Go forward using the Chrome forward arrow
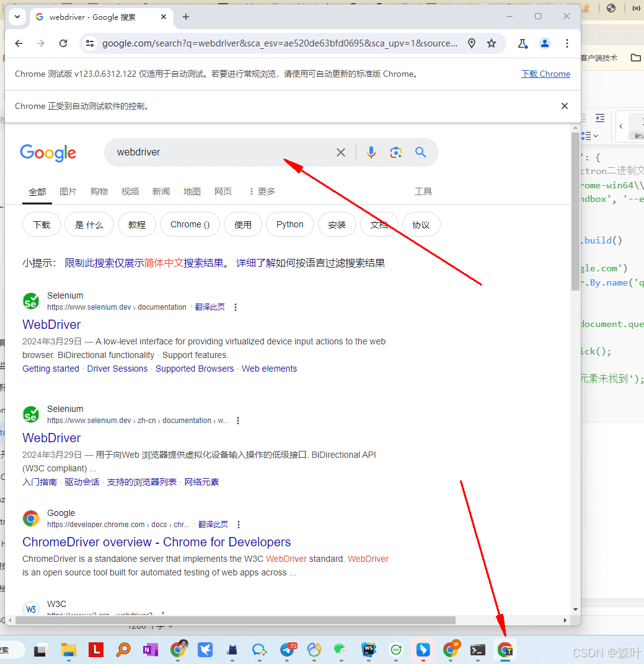This screenshot has width=644, height=664. pos(41,43)
